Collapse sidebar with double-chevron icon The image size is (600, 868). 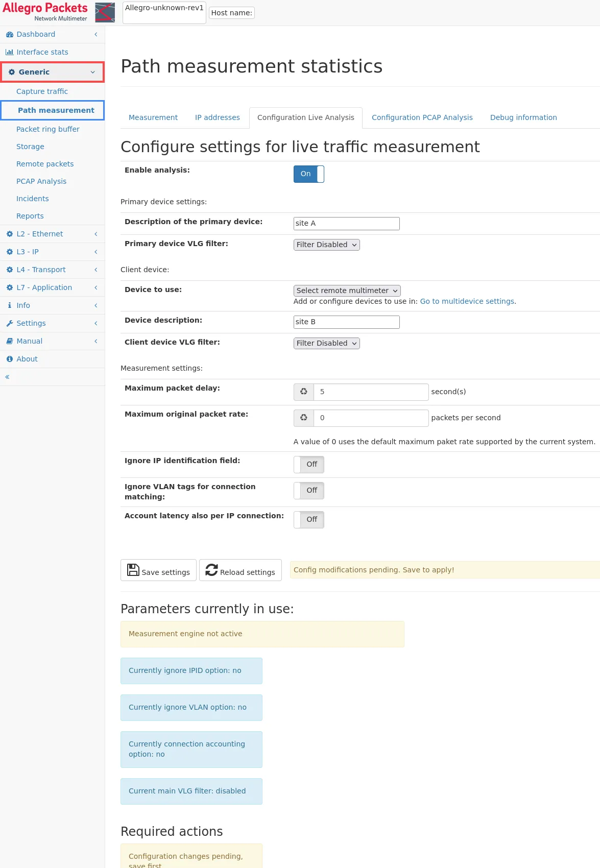click(7, 377)
